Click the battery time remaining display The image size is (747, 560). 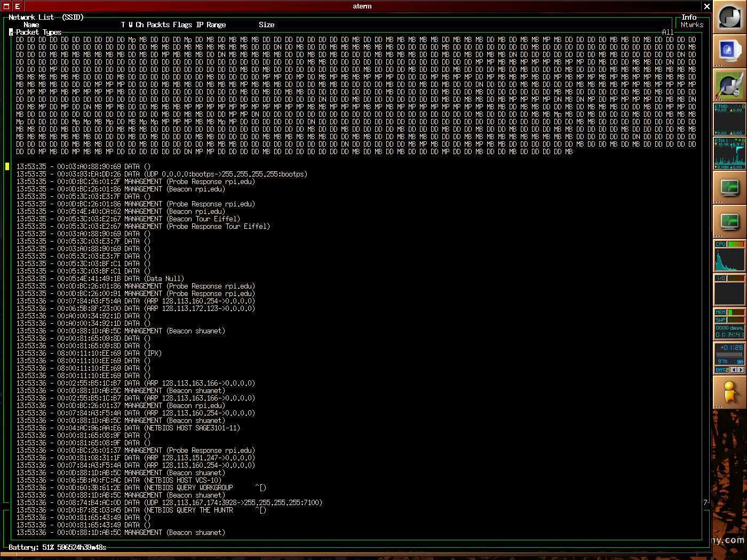[732, 347]
